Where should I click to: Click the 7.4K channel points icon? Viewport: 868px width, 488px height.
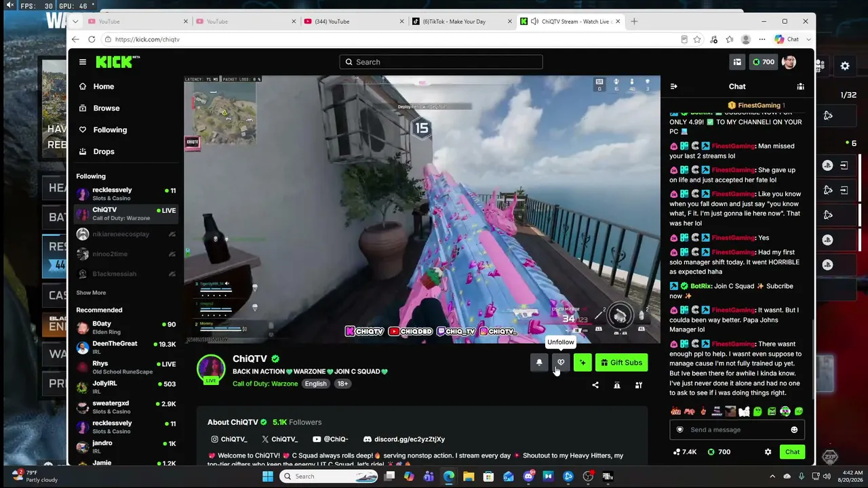click(x=684, y=452)
